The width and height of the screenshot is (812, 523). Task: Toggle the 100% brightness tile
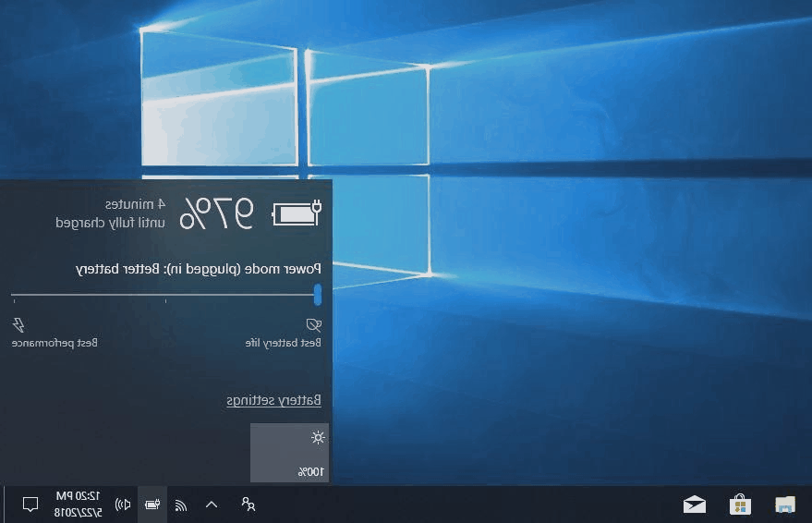[289, 453]
